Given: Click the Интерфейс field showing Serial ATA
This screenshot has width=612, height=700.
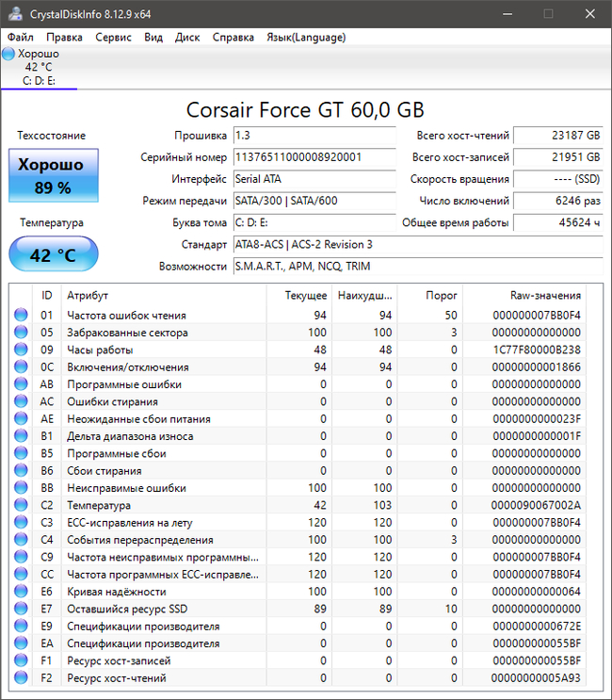Looking at the screenshot, I should tap(314, 179).
